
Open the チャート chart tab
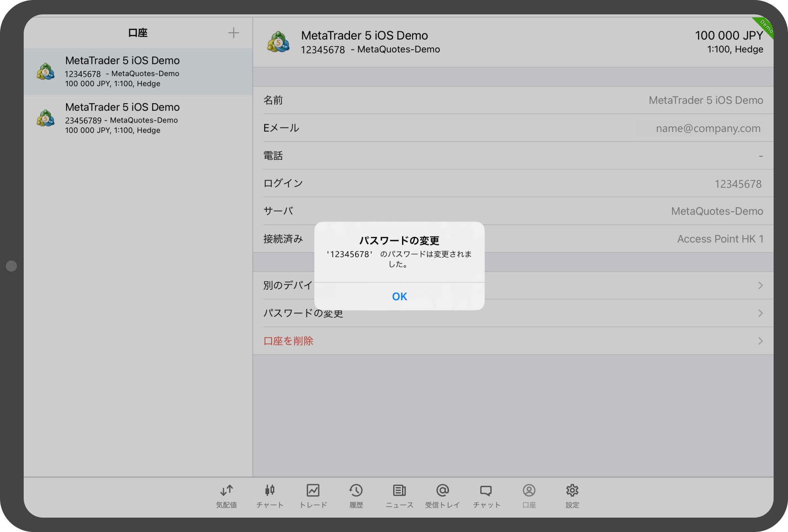click(x=270, y=496)
